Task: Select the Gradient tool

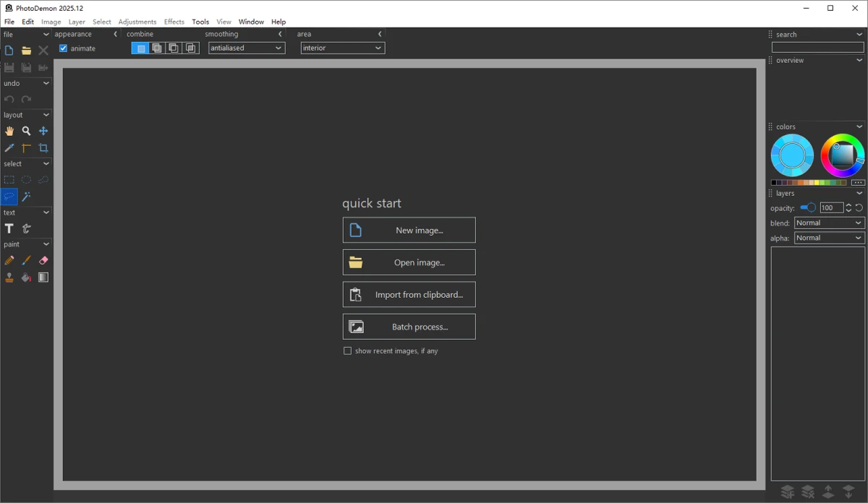Action: [x=43, y=278]
